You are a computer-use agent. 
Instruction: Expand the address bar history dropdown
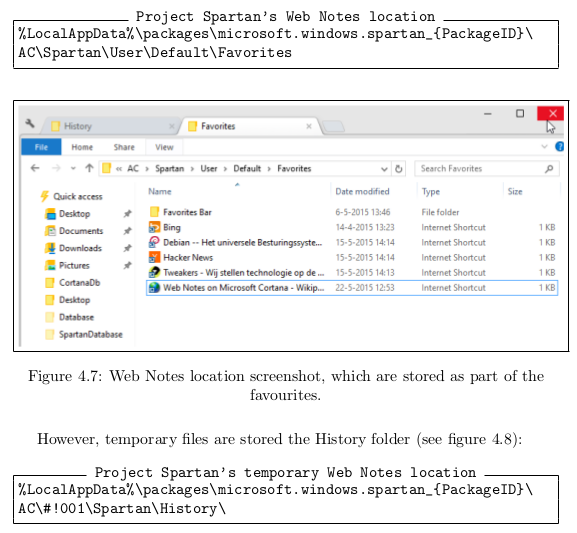384,169
